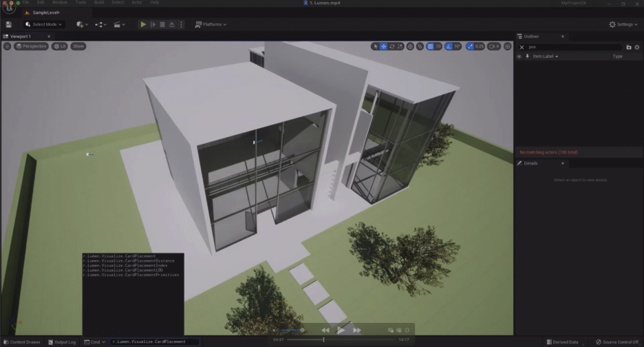This screenshot has height=347, width=644.
Task: Click the Stop simulation button
Action: tap(162, 25)
